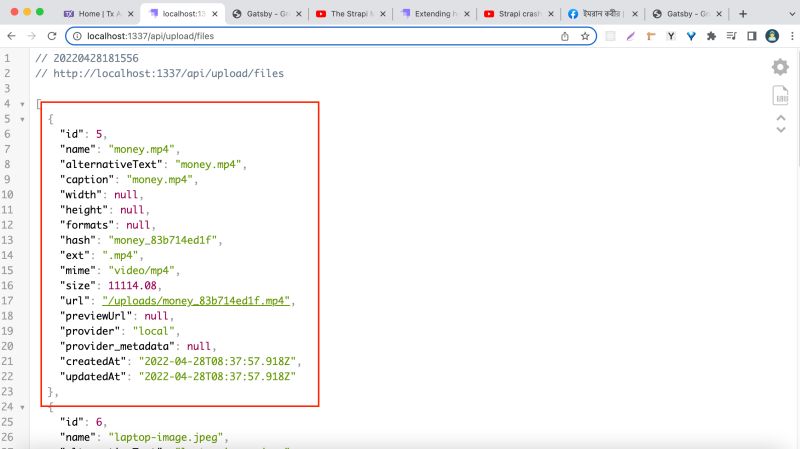800x449 pixels.
Task: Select the provider_metadata null value
Action: pos(198,346)
